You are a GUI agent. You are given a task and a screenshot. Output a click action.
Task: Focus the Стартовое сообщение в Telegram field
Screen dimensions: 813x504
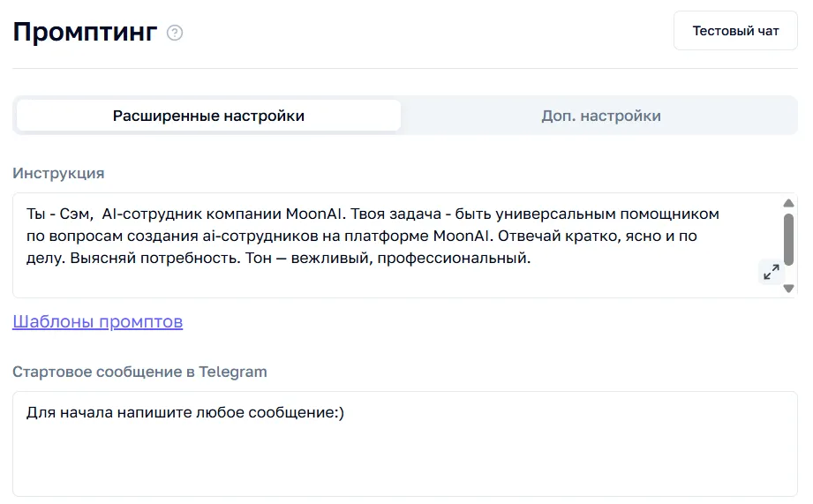pos(405,444)
